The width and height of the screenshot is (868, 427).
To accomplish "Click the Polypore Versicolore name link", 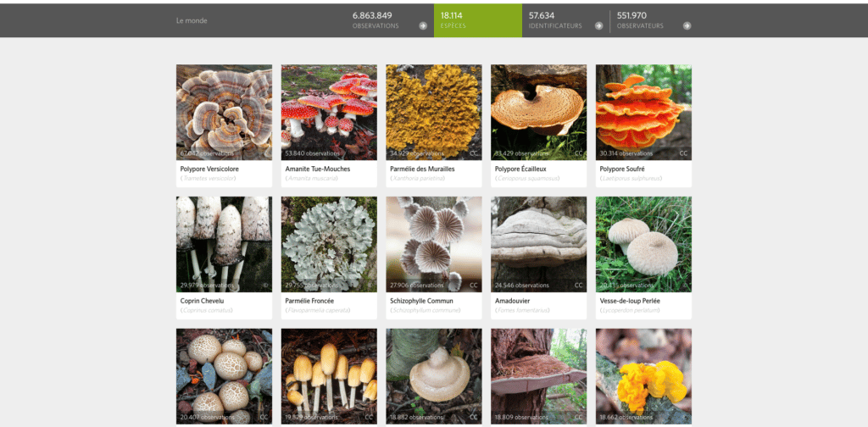I will [210, 169].
